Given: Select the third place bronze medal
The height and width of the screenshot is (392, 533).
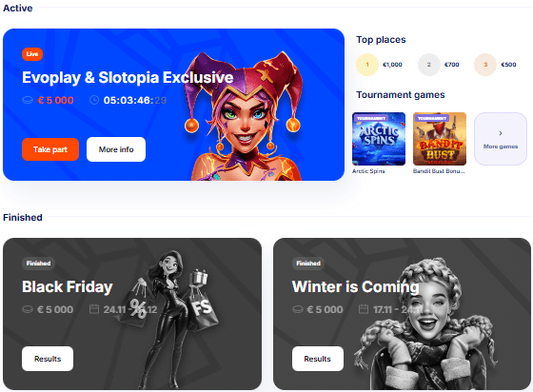Looking at the screenshot, I should click(485, 64).
